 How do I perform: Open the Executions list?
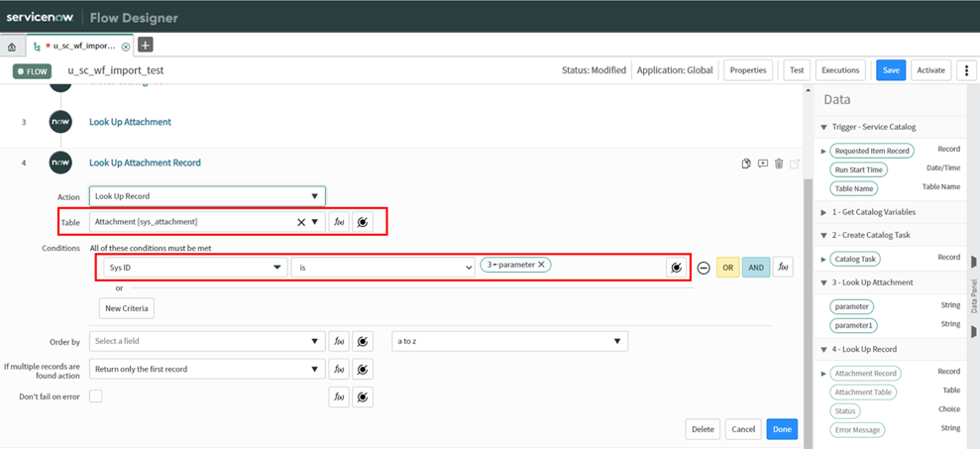click(x=840, y=70)
